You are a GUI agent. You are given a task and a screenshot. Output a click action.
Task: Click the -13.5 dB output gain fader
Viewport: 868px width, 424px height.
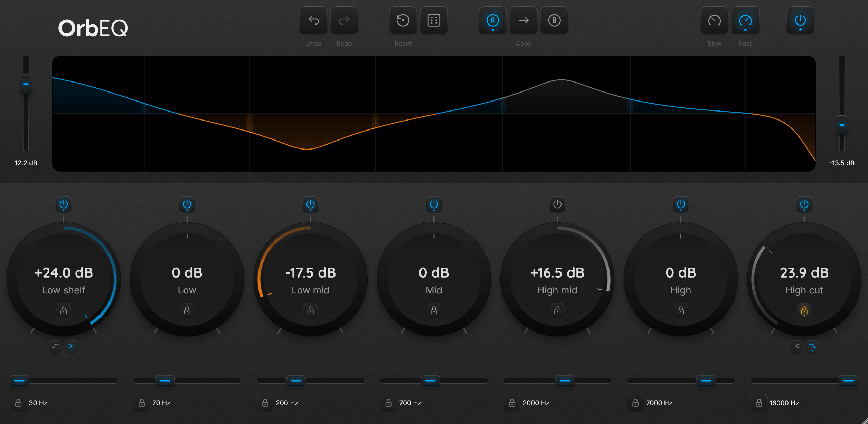(842, 125)
